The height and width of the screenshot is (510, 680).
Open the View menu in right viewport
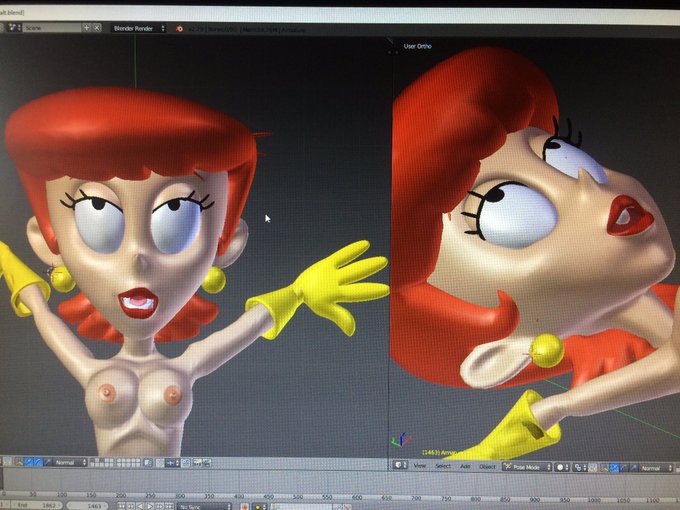[x=420, y=466]
